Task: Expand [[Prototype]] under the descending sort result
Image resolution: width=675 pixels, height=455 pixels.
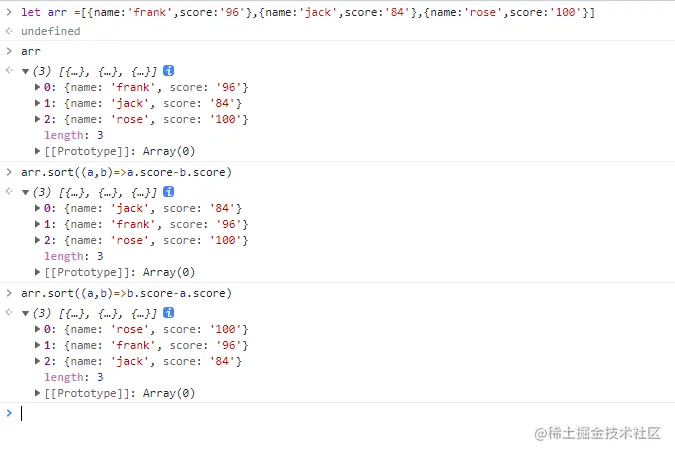Action: [38, 393]
